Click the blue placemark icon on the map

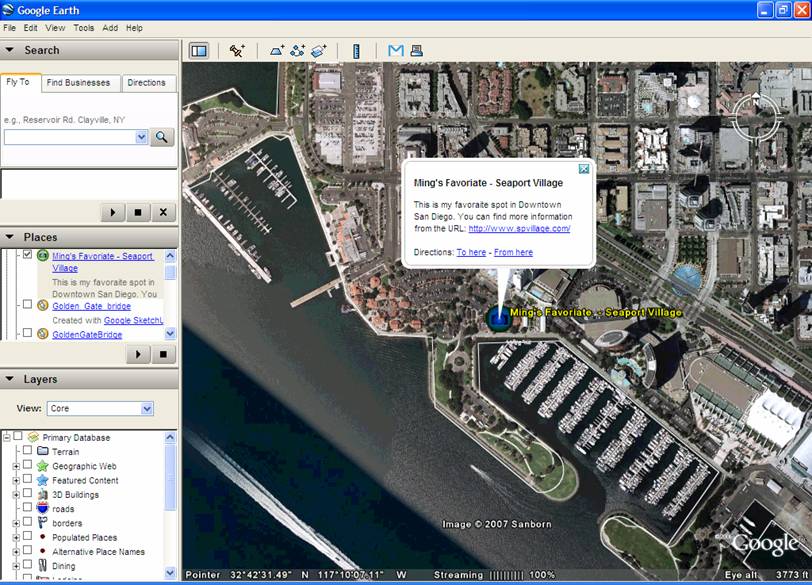(499, 318)
